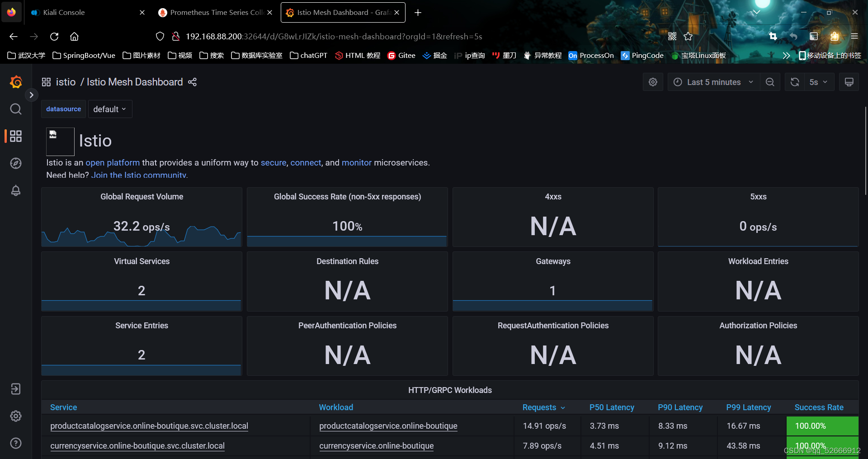Open the Alerting bell icon

pyautogui.click(x=16, y=190)
